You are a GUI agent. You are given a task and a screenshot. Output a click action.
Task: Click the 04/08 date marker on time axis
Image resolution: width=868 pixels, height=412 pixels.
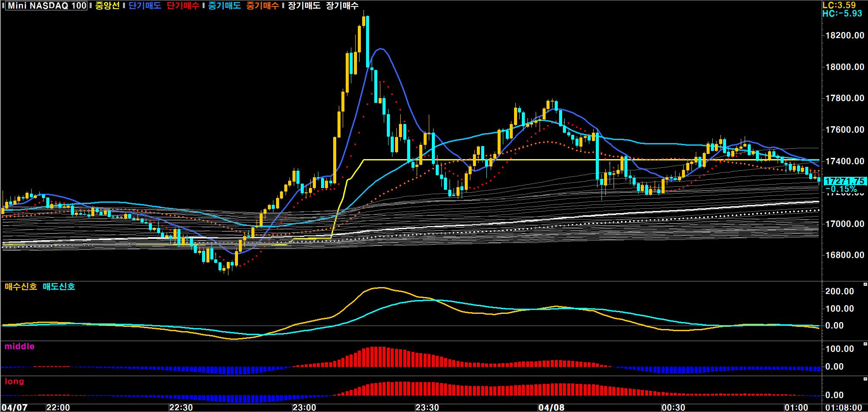point(551,408)
